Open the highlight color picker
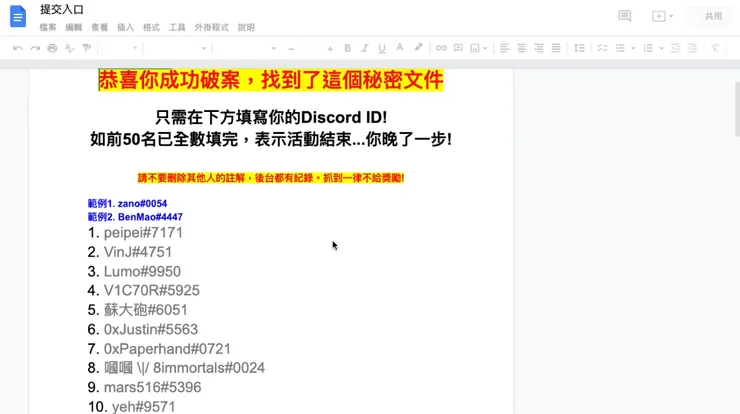Image resolution: width=740 pixels, height=414 pixels. click(x=418, y=48)
